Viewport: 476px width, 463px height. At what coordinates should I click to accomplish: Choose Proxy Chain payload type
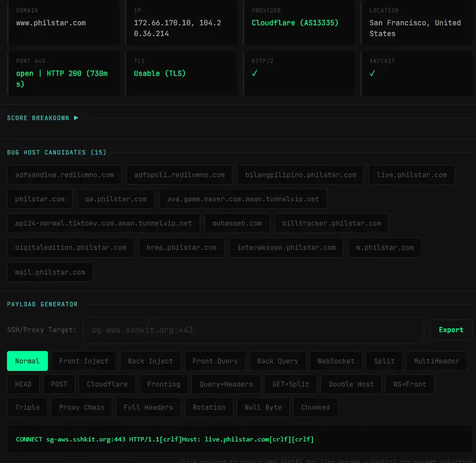[82, 408]
